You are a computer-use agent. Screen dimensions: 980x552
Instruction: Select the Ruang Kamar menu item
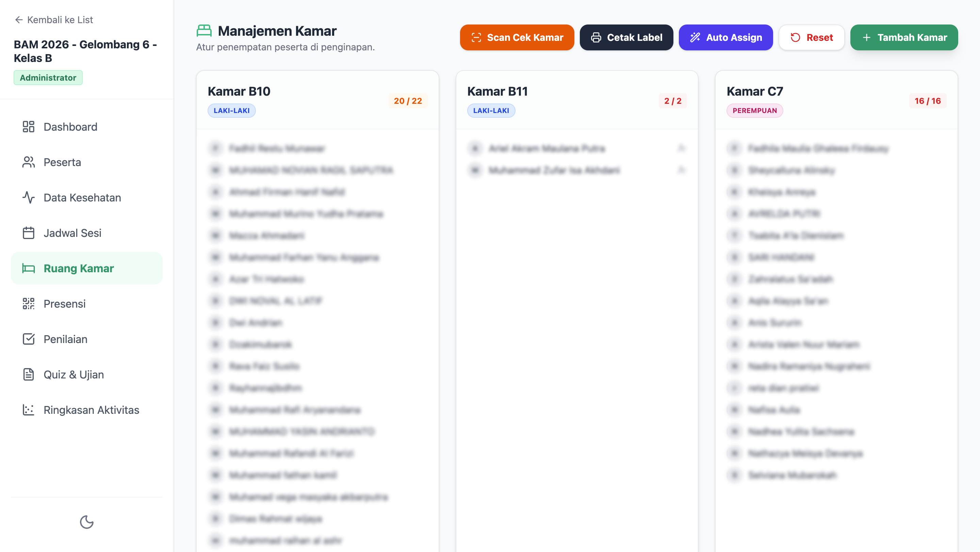87,268
